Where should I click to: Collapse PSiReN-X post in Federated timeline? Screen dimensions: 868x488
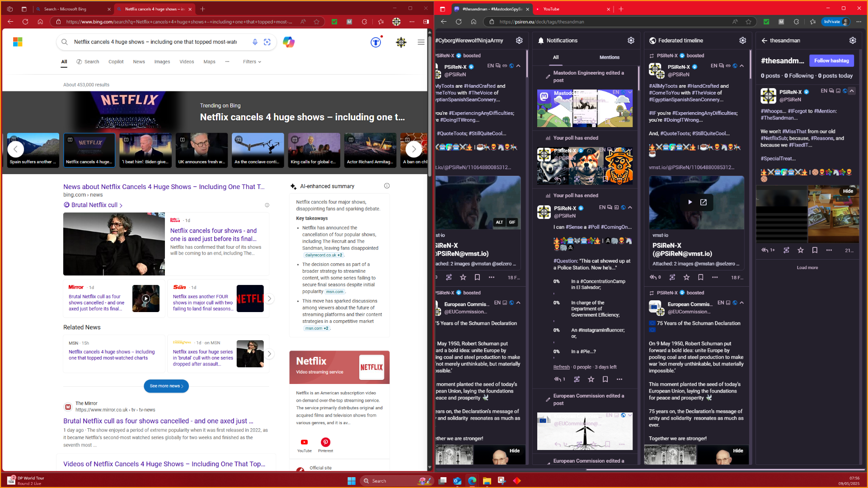(x=741, y=66)
